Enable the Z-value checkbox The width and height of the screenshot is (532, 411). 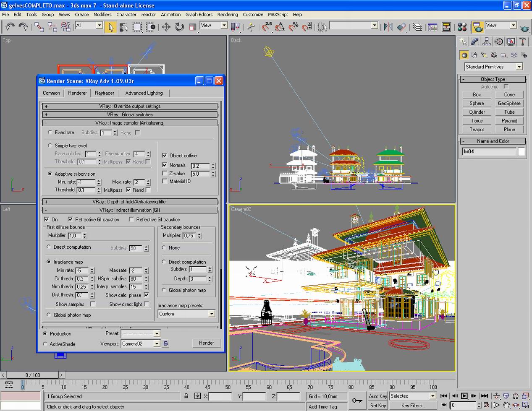(165, 173)
